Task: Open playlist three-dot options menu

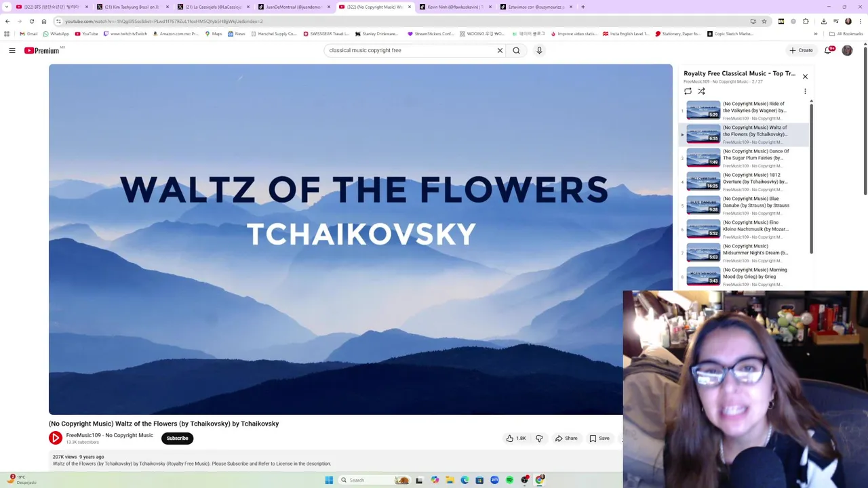Action: tap(805, 91)
